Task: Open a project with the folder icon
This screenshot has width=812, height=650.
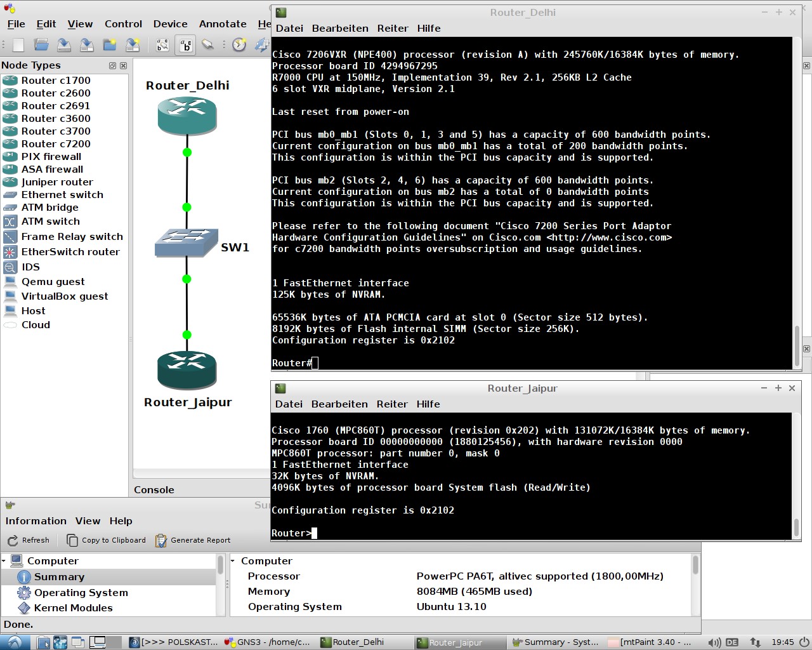Action: pos(41,45)
